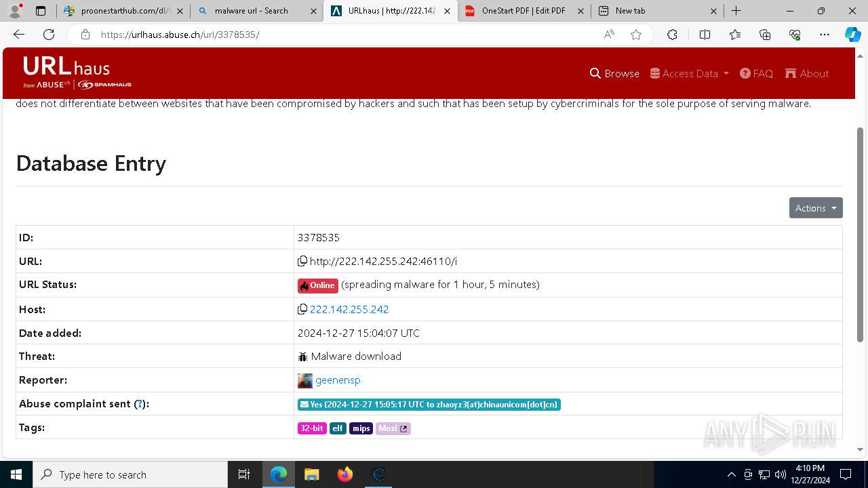Open the network tray icon
Viewport: 868px width, 488px height.
pyautogui.click(x=764, y=474)
